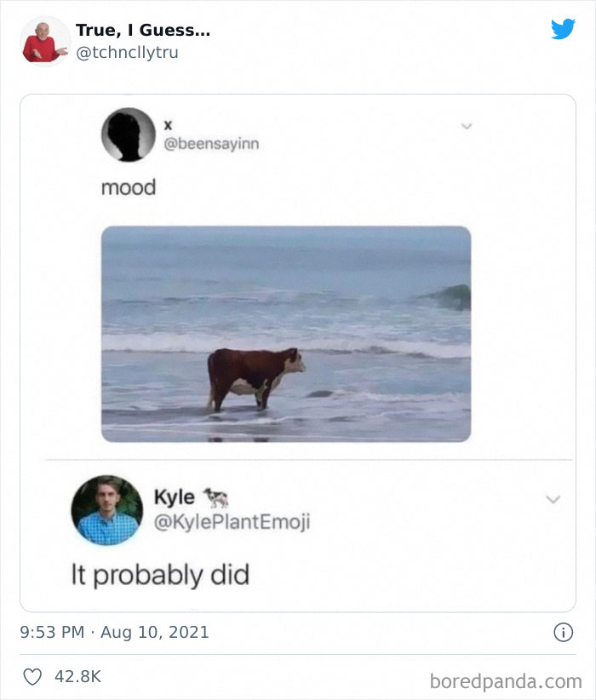Image resolution: width=596 pixels, height=700 pixels.
Task: Click the blue Twitter bird logo
Action: tap(563, 29)
